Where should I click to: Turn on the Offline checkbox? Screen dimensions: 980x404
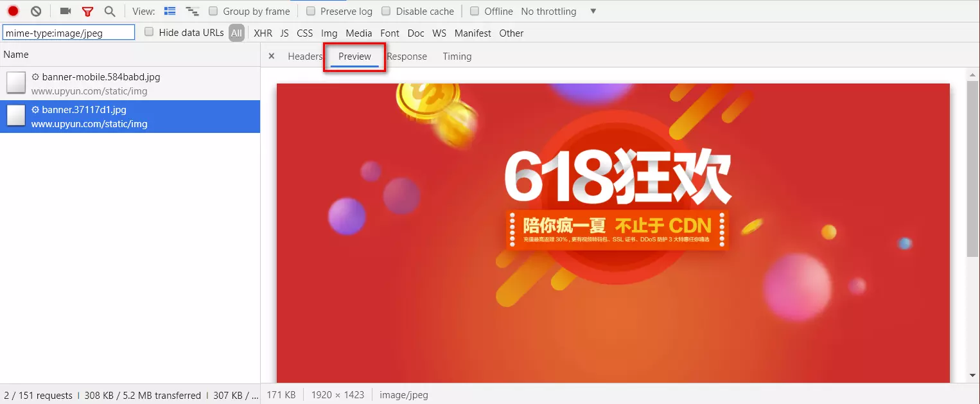point(475,11)
